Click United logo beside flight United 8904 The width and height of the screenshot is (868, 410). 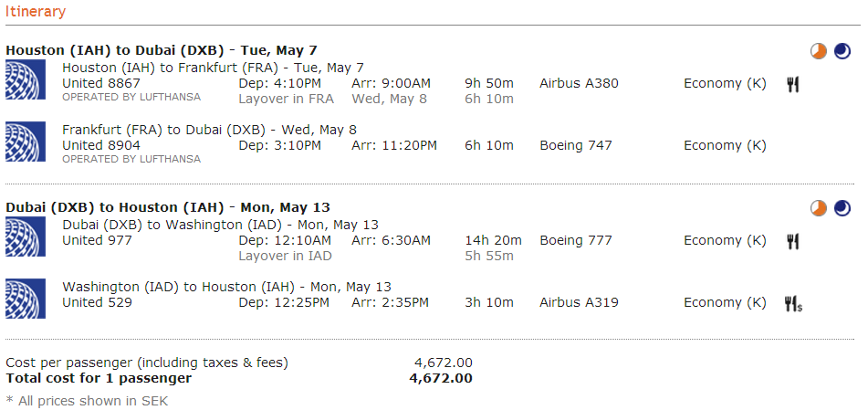click(x=26, y=142)
